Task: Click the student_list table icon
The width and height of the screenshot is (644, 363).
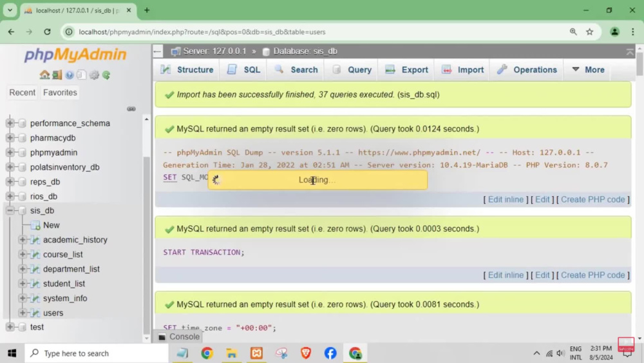Action: (x=35, y=284)
